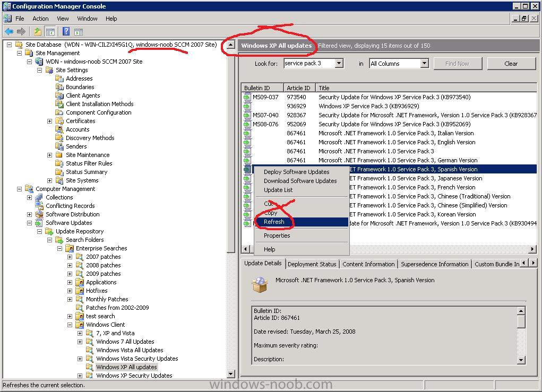The height and width of the screenshot is (392, 542).
Task: Expand the Certificates node
Action: point(50,121)
